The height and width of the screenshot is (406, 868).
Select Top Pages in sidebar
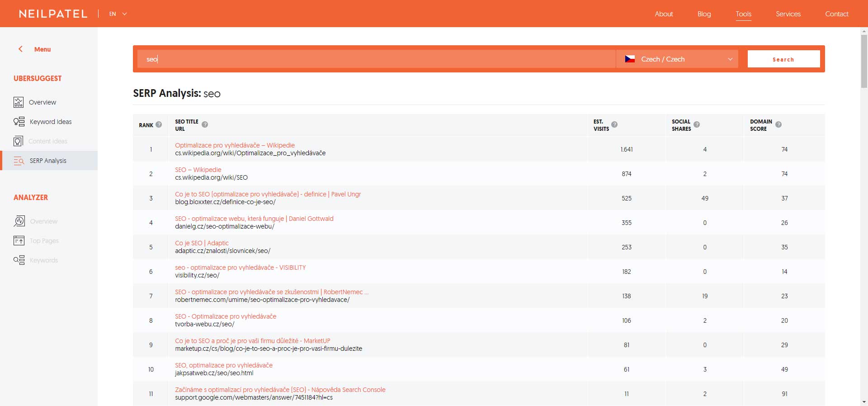tap(44, 241)
